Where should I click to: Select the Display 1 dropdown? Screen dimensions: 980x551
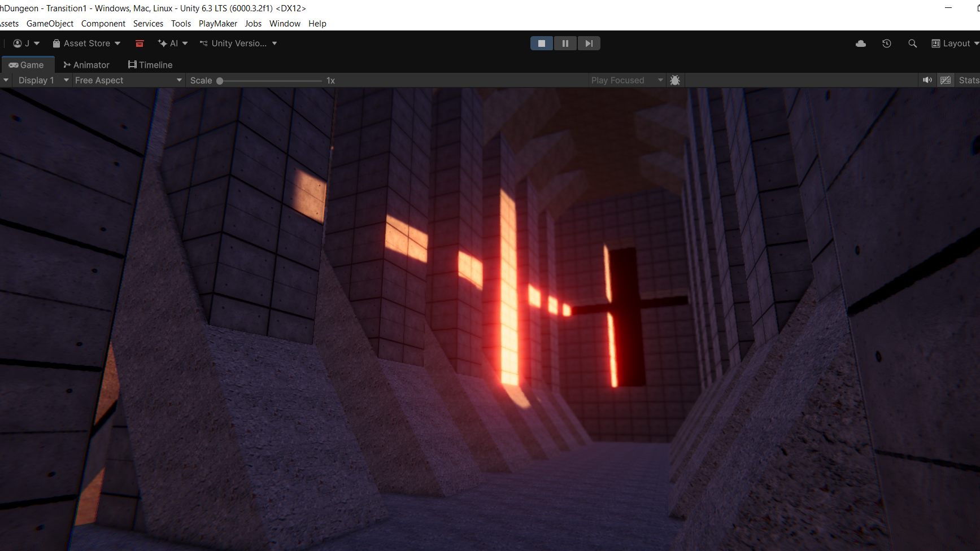43,80
